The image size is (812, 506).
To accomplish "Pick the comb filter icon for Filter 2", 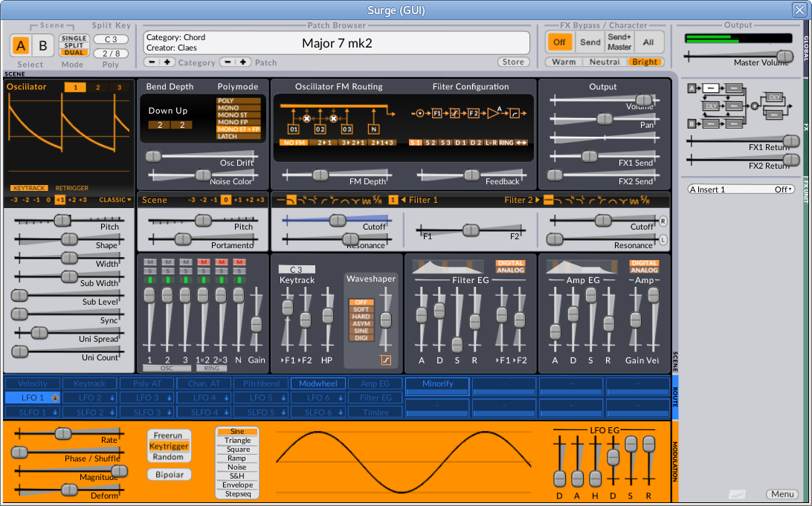I will point(634,200).
